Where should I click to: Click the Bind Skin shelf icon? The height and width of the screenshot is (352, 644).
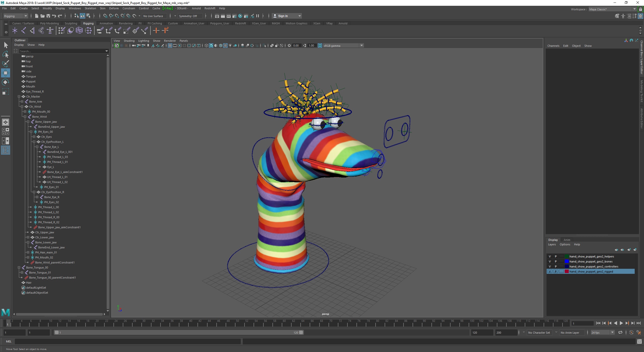[41, 31]
